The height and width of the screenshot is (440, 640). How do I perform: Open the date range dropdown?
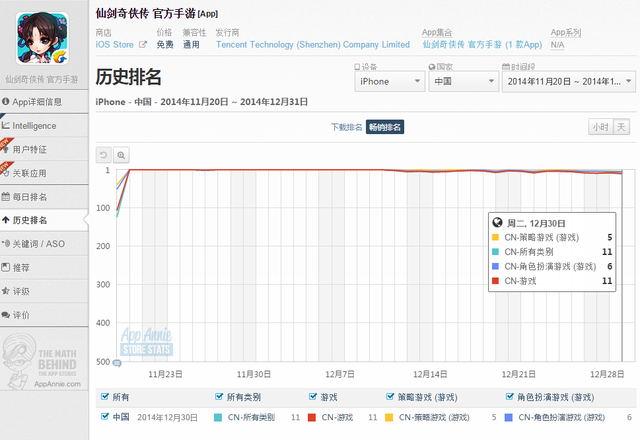(569, 82)
